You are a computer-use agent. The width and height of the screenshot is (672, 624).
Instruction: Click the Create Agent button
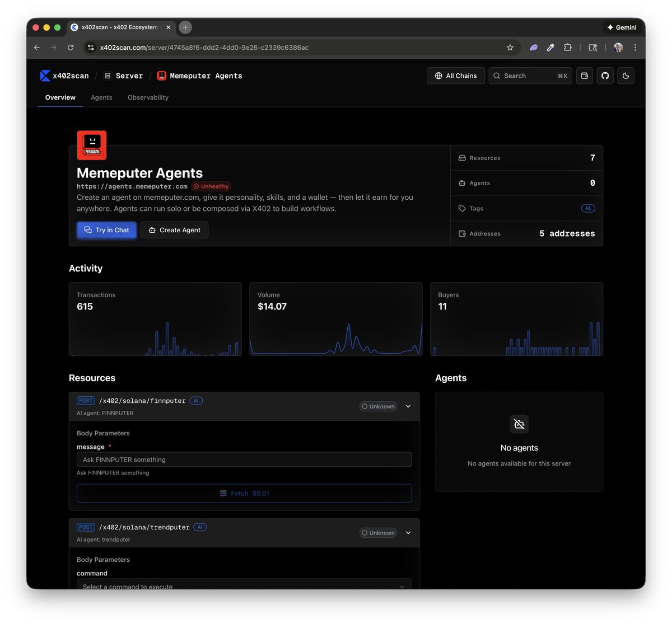174,230
